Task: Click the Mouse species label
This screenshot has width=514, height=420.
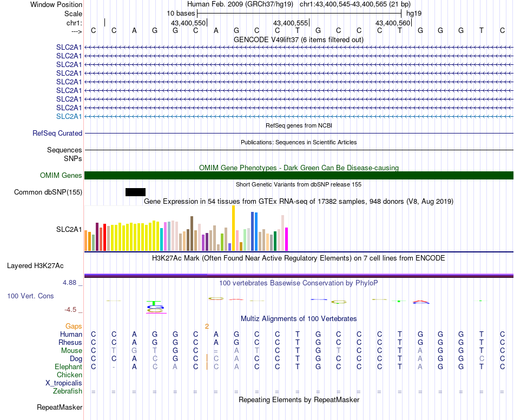Action: pos(71,351)
